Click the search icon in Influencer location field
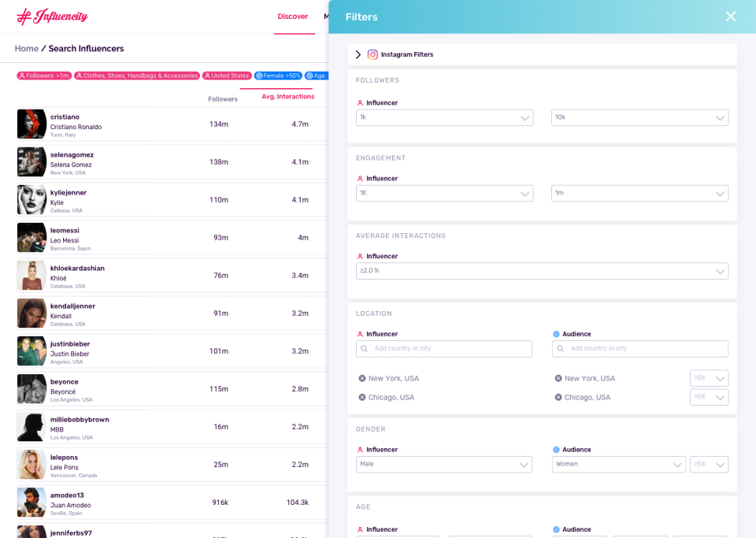This screenshot has height=538, width=756. pyautogui.click(x=363, y=348)
